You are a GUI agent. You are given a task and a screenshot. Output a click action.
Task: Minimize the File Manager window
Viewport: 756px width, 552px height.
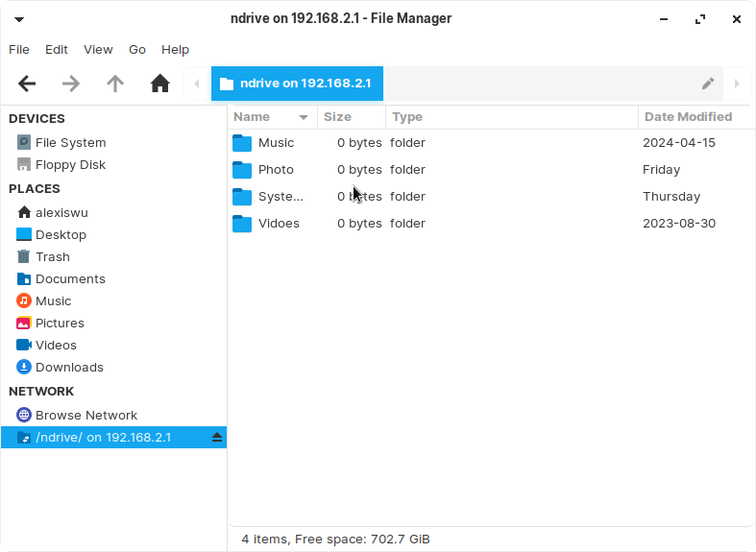tap(664, 19)
